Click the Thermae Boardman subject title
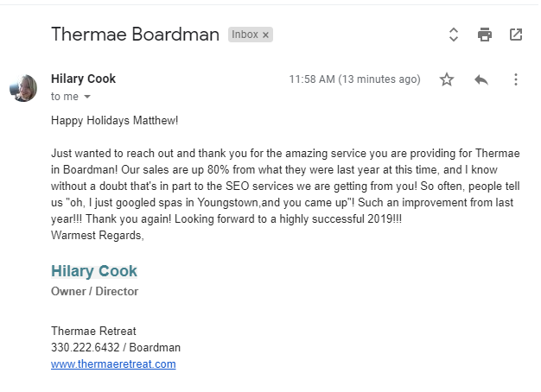 click(135, 35)
